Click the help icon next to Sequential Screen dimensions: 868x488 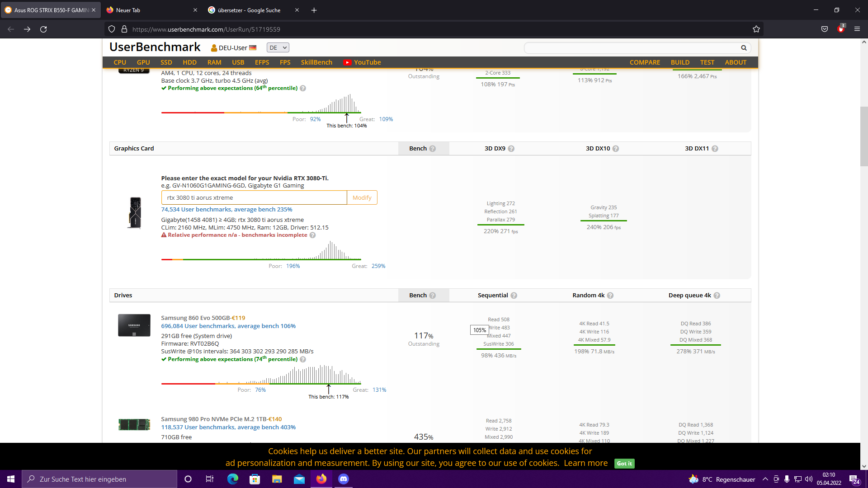click(514, 296)
